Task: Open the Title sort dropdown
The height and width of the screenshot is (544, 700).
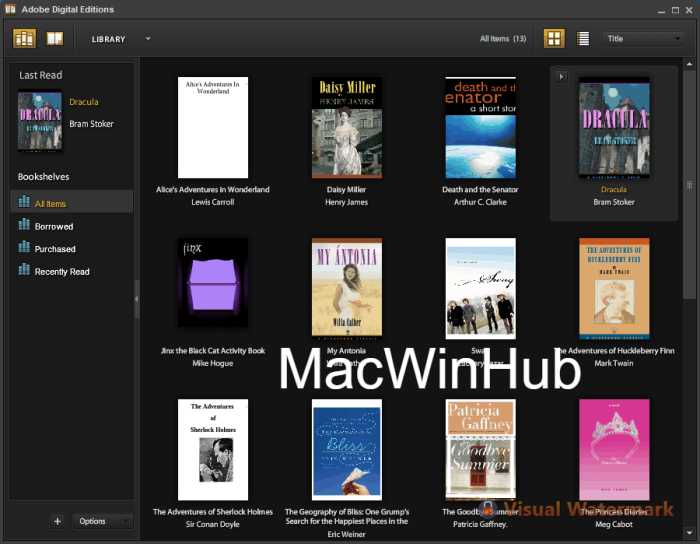Action: pyautogui.click(x=643, y=39)
